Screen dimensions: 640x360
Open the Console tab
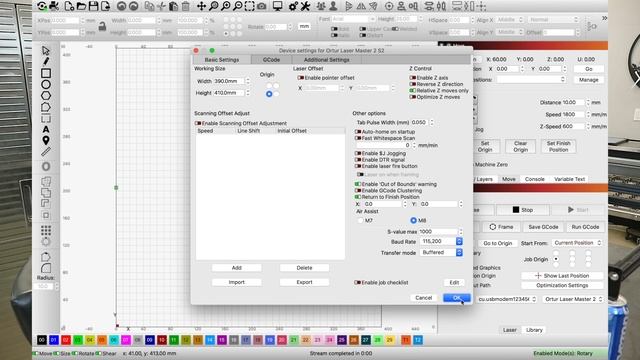535,179
